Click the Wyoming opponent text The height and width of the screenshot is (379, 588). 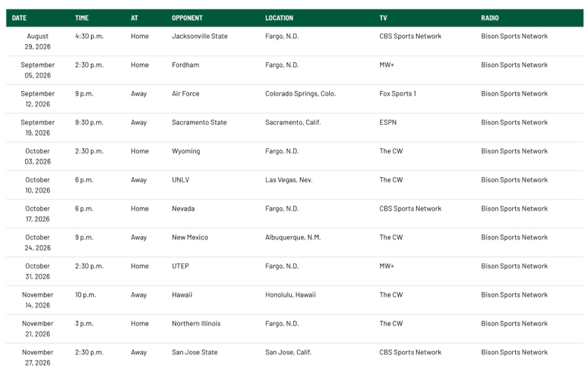(186, 151)
